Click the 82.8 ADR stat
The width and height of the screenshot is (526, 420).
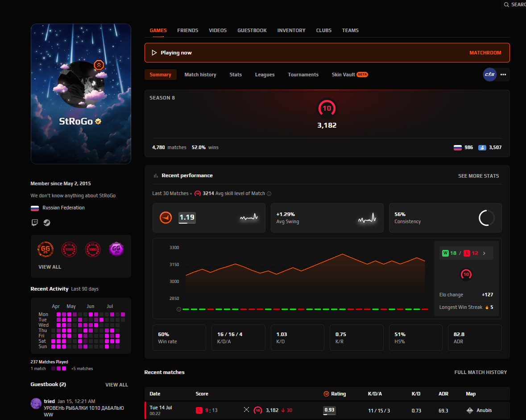(475, 338)
